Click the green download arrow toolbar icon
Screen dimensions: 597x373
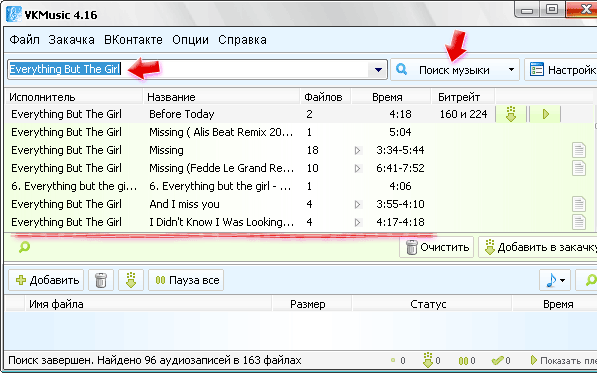[131, 281]
